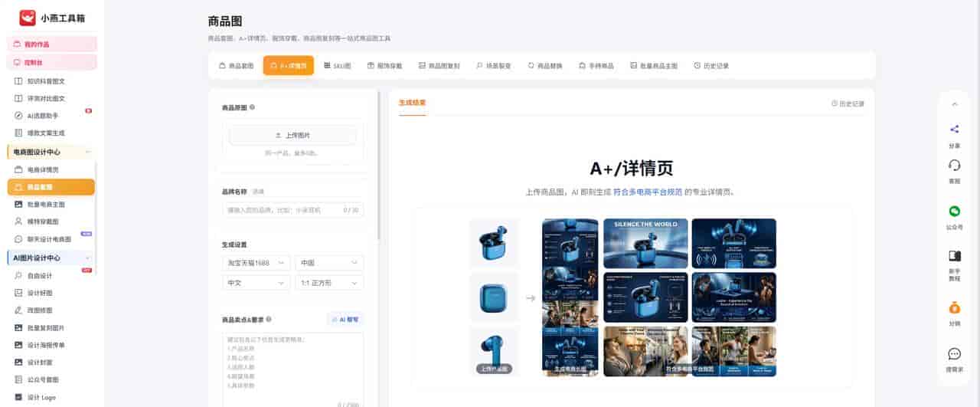Click the SILENCE THE WORLD preview image
The width and height of the screenshot is (980, 407).
click(x=645, y=243)
